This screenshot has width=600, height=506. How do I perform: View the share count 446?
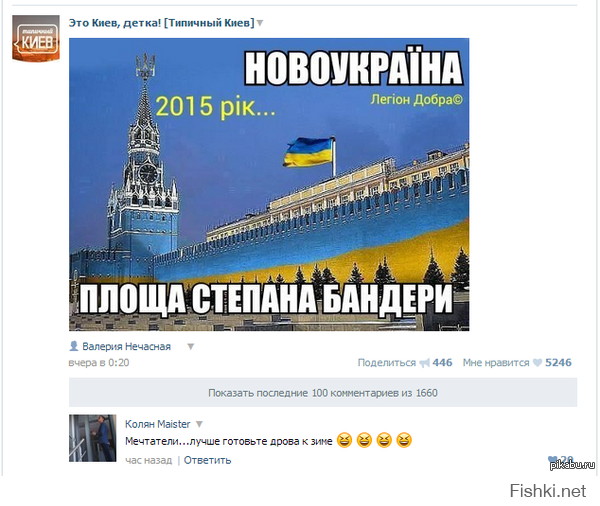(442, 362)
